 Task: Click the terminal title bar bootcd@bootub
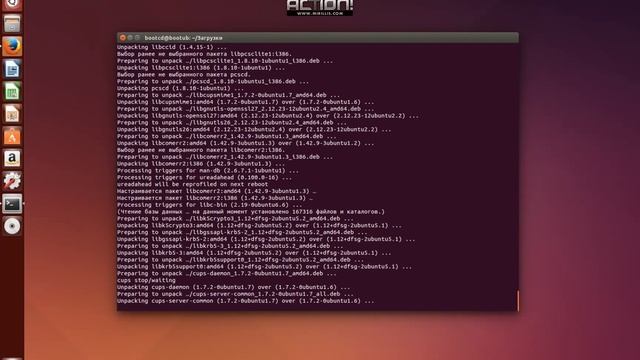[x=318, y=38]
